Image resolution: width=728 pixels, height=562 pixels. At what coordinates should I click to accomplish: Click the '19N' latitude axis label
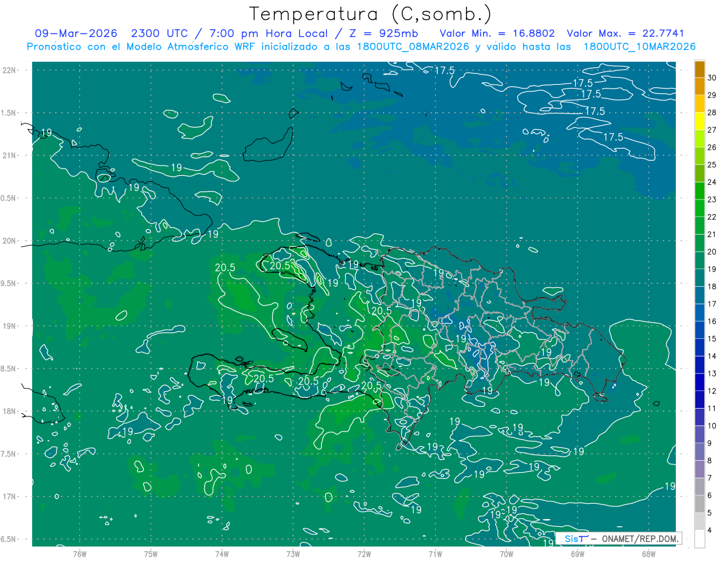pos(10,326)
